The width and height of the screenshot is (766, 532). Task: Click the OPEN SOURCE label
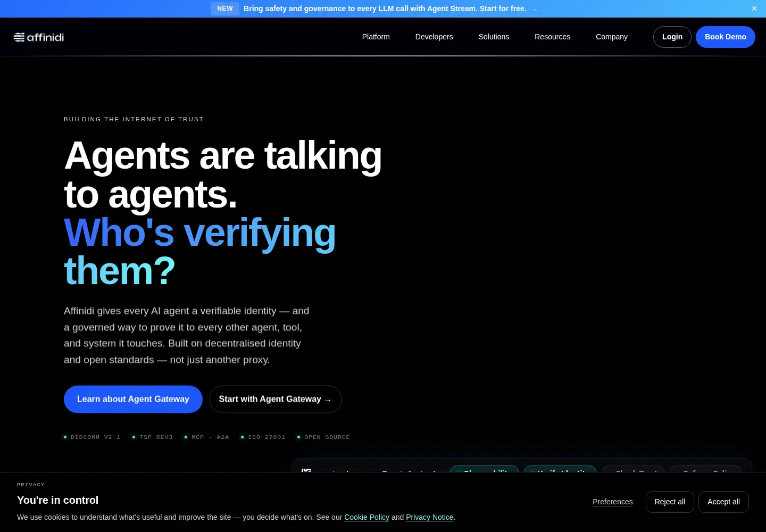pos(323,437)
